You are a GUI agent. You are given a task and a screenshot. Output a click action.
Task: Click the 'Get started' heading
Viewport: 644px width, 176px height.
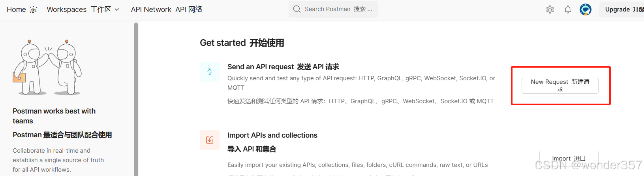242,43
